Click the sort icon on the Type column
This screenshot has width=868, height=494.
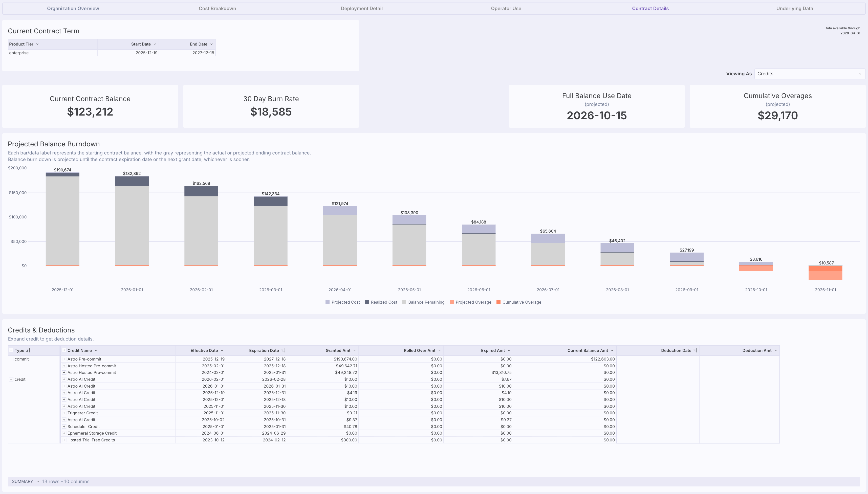[x=29, y=350]
